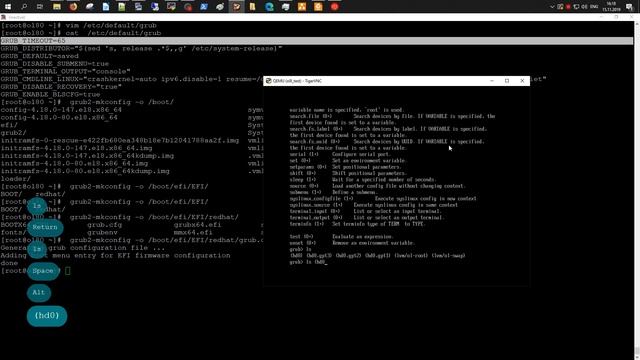Click the GRUB_DEFAULT=saved line
This screenshot has height=360, width=640.
[40, 56]
